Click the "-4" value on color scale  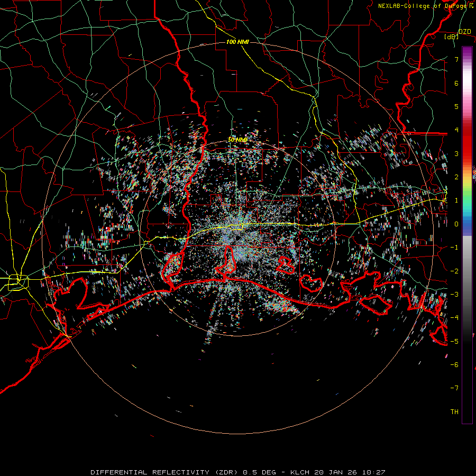tap(454, 318)
